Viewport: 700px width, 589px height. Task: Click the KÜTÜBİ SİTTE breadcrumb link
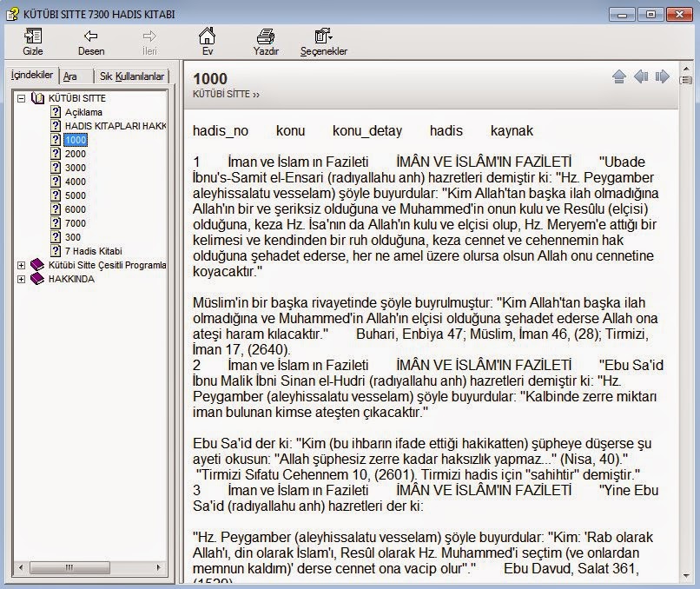[222, 94]
